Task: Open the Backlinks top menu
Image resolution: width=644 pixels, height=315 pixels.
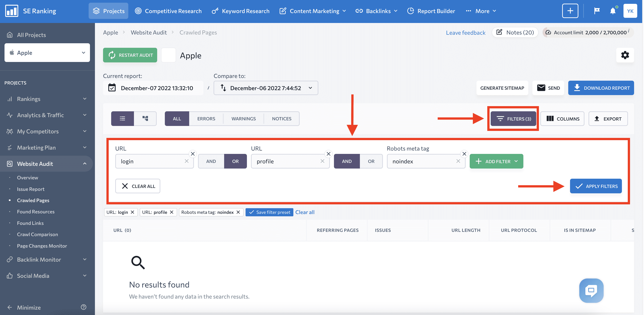Action: pyautogui.click(x=377, y=11)
